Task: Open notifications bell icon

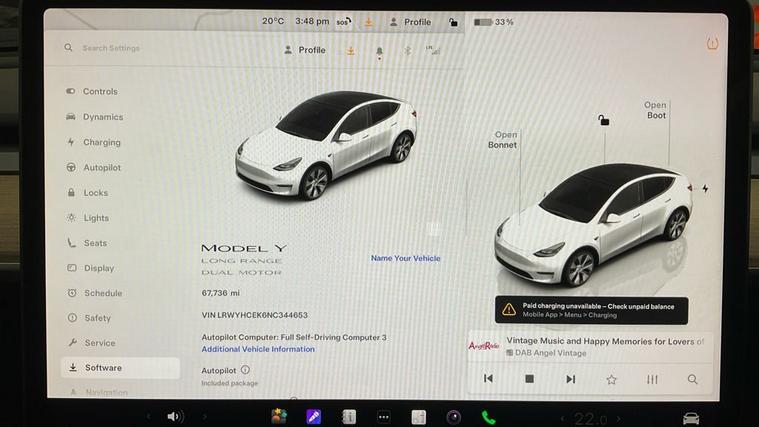Action: (x=379, y=51)
